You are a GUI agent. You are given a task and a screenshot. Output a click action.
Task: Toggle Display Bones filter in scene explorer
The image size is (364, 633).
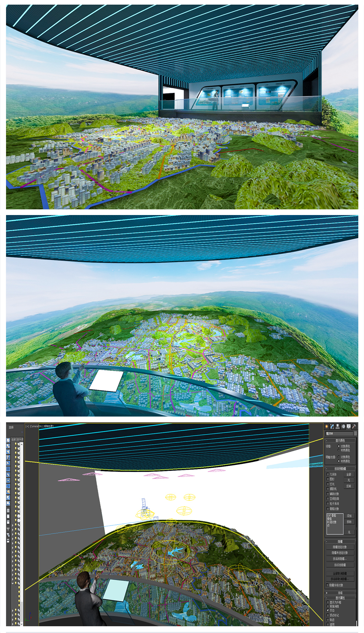pos(8,486)
